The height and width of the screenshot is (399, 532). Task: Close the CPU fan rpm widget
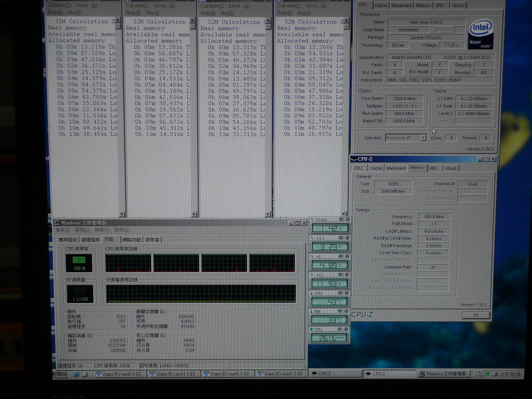click(347, 329)
